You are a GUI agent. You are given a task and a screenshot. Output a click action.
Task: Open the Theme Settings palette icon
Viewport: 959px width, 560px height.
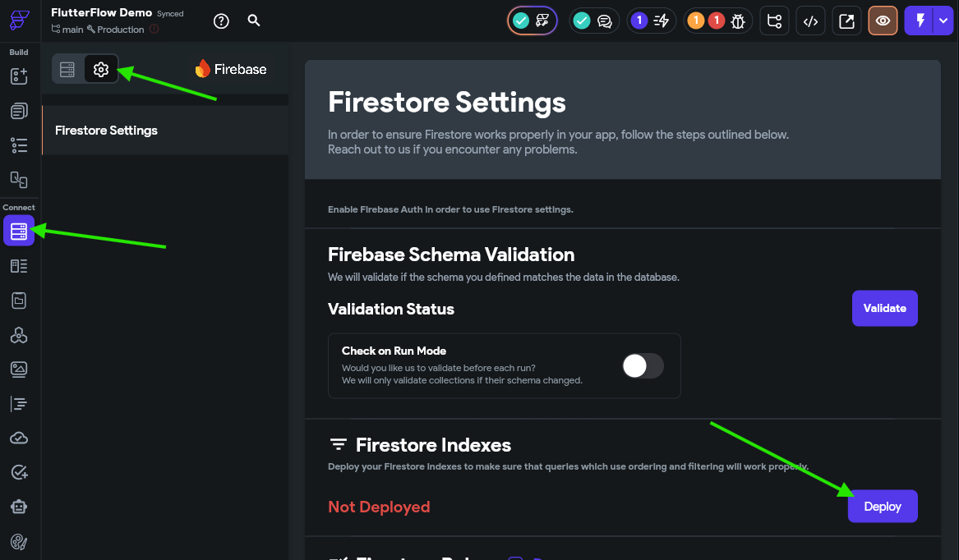point(19,542)
